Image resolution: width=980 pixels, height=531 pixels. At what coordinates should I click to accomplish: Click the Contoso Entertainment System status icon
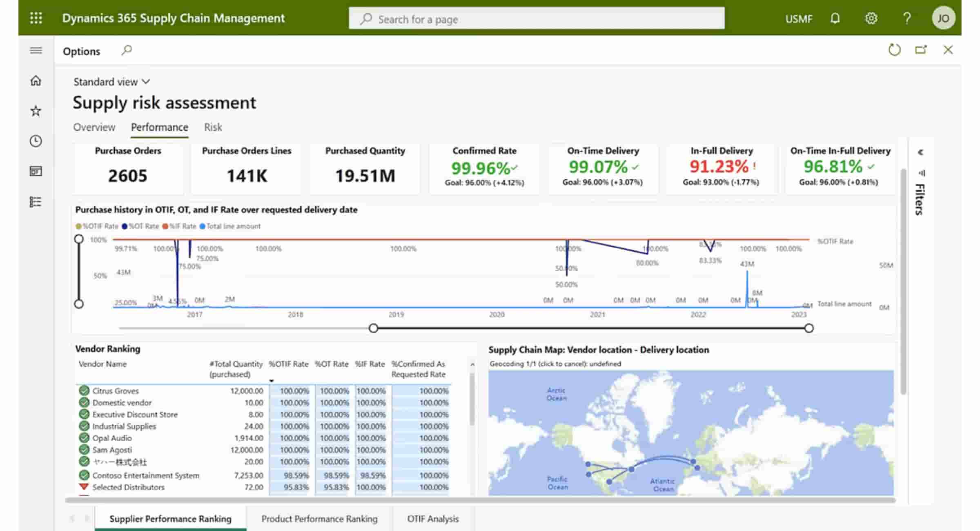click(x=84, y=475)
